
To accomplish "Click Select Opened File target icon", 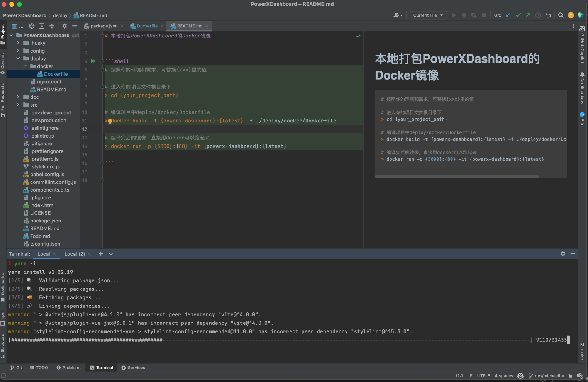I will point(32,26).
